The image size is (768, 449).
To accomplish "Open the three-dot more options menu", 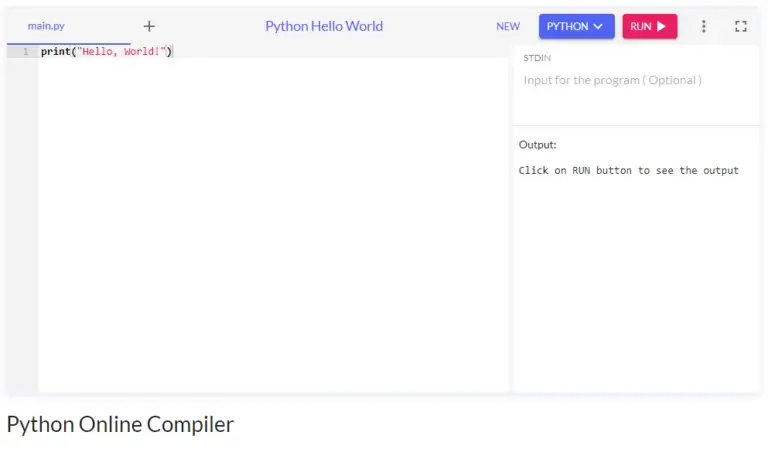I will click(x=703, y=26).
